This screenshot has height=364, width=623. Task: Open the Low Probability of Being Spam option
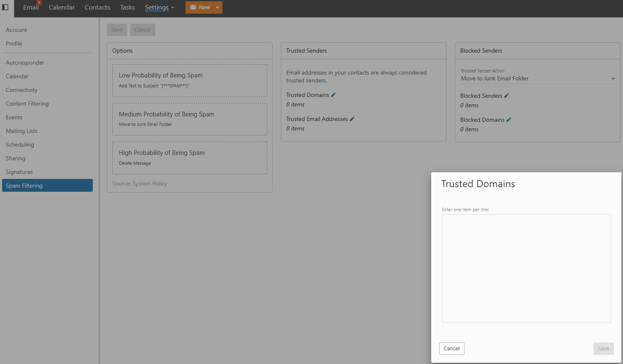pos(189,80)
